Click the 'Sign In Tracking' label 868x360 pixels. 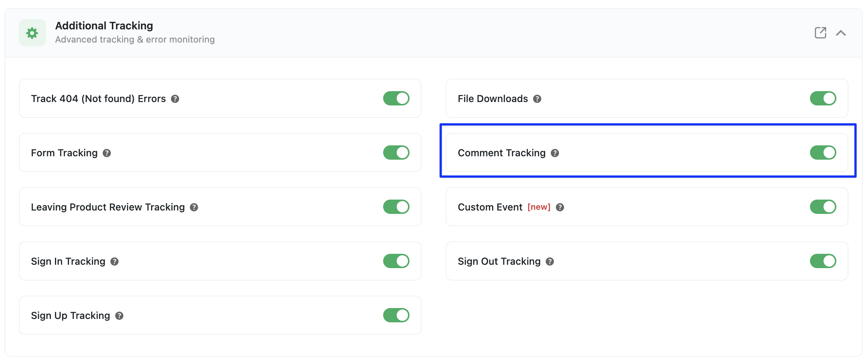(68, 261)
